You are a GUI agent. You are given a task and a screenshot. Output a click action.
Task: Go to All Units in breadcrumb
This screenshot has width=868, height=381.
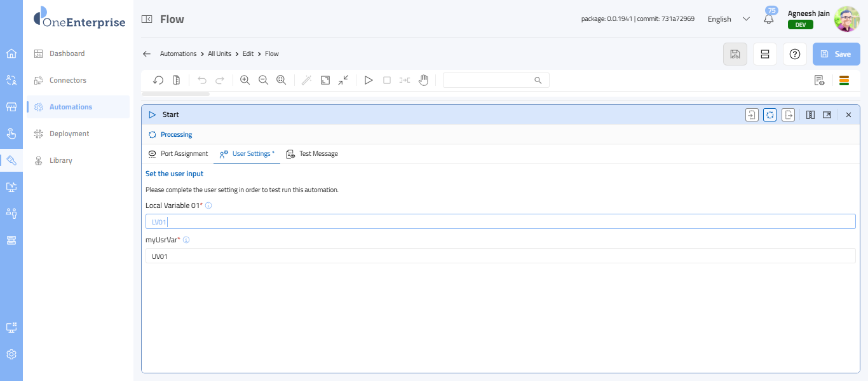(x=219, y=54)
